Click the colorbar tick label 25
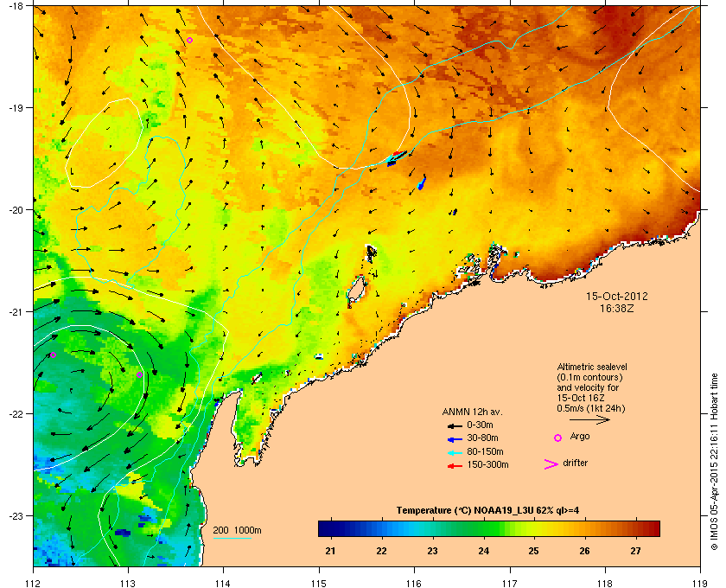Image resolution: width=726 pixels, height=588 pixels. 534,551
